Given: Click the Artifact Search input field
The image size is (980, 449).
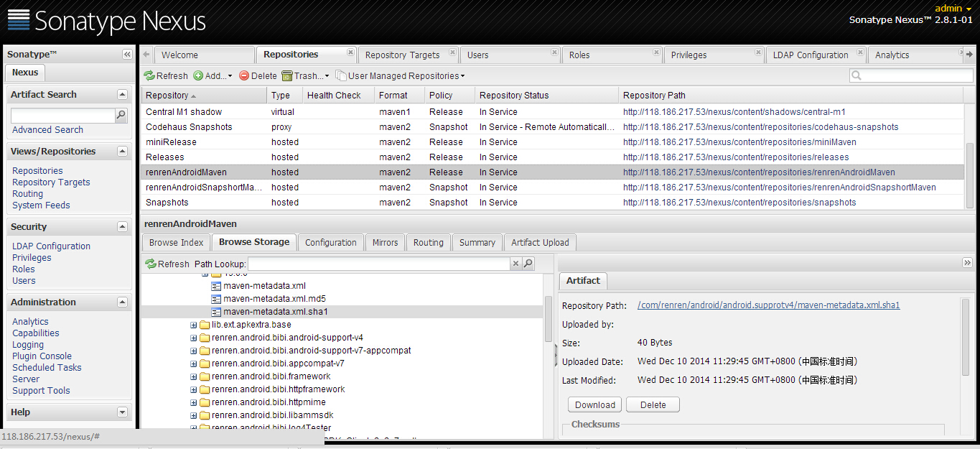Looking at the screenshot, I should pyautogui.click(x=63, y=116).
